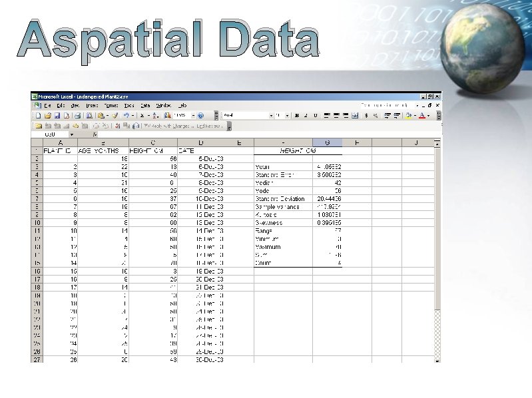Viewport: 532px width, 398px height.
Task: Select the Standard Deviation label cell
Action: click(x=283, y=199)
